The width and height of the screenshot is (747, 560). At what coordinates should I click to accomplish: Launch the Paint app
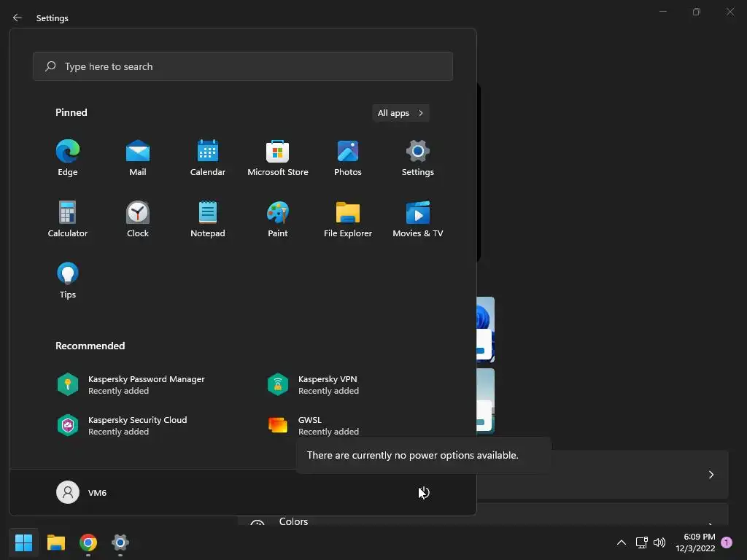pos(278,219)
